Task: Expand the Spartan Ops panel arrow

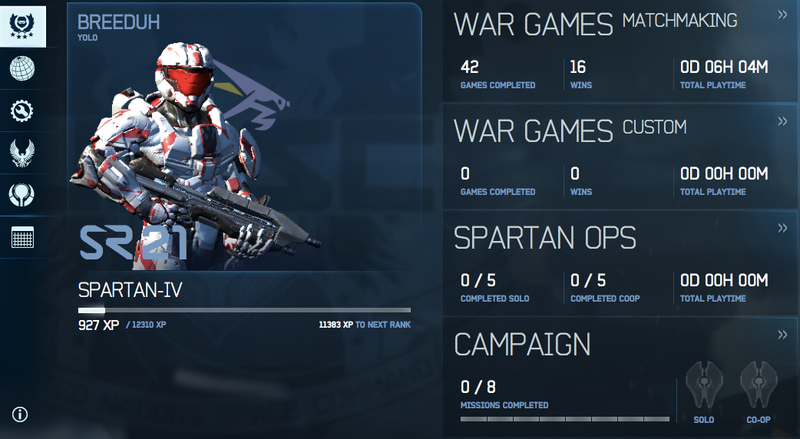Action: [x=783, y=228]
